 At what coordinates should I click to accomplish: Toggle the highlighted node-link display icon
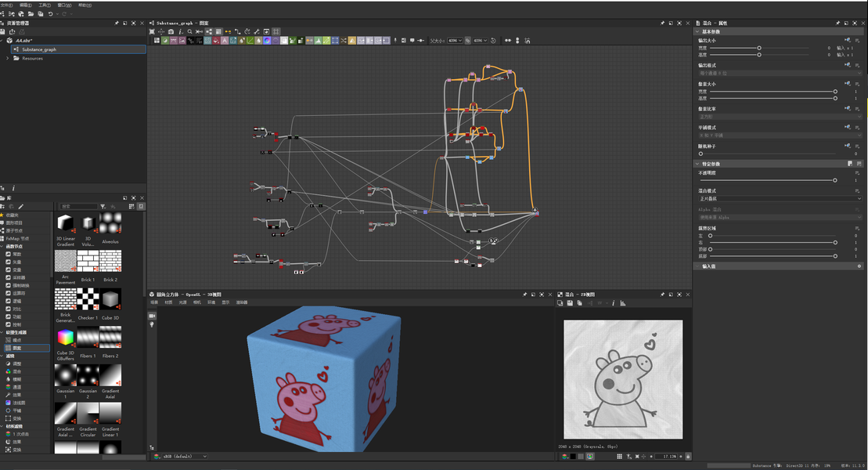pyautogui.click(x=209, y=31)
